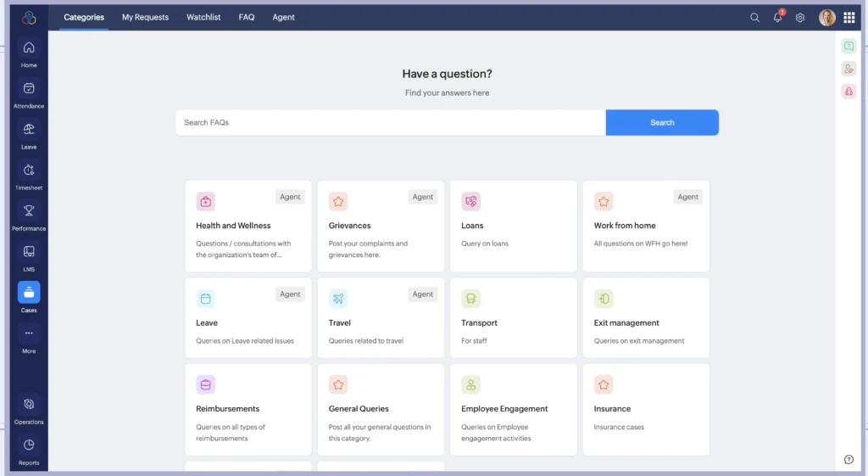
Task: Click the 'Have a question?' heading
Action: coord(447,74)
